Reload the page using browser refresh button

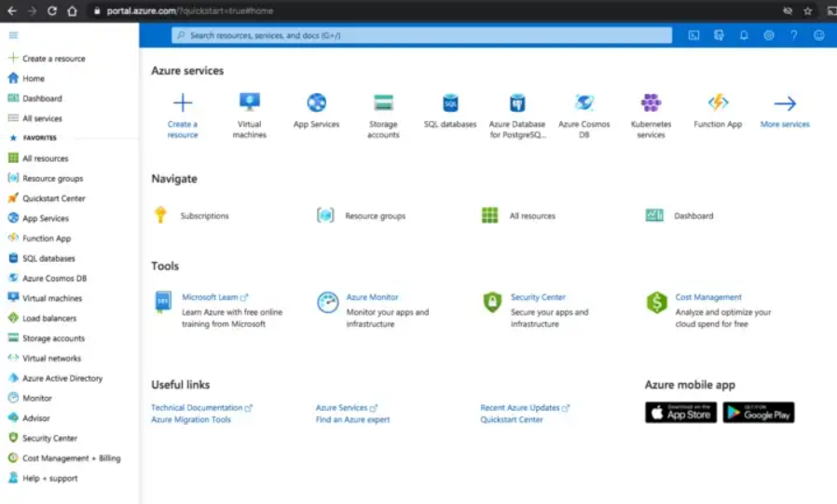(50, 11)
